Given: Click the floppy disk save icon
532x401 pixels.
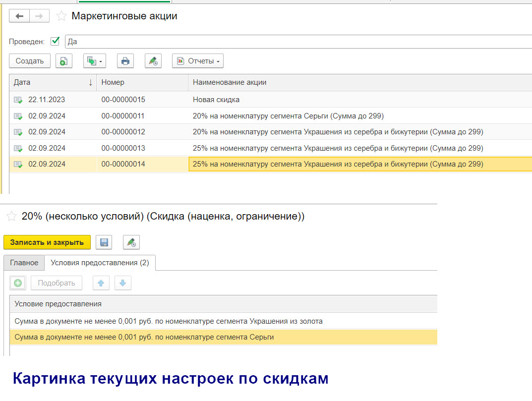Looking at the screenshot, I should coord(104,242).
